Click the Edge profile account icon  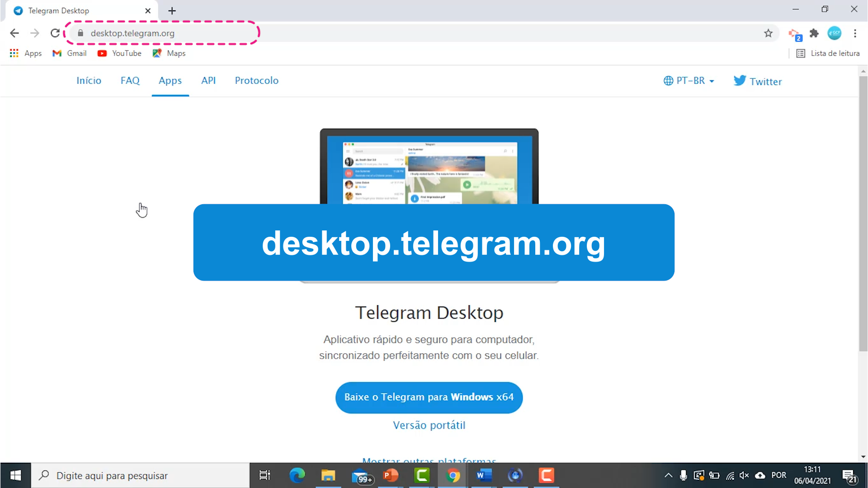[834, 33]
